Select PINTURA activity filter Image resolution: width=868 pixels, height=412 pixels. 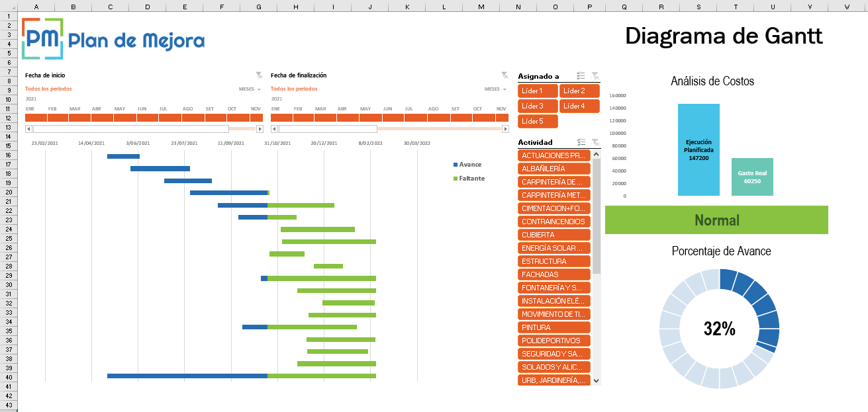(x=554, y=327)
